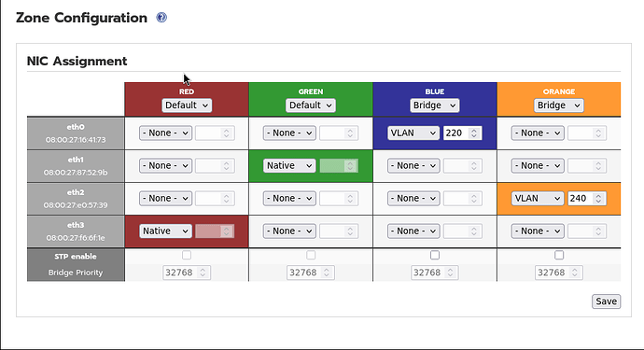Open the eth0 BLUE VLAN assignment dropdown
644x350 pixels.
(x=413, y=133)
